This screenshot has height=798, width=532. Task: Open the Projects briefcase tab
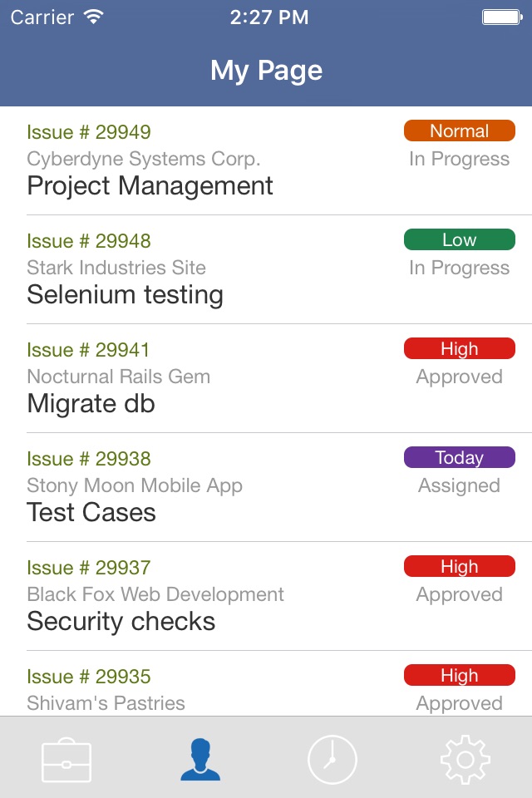point(66,759)
